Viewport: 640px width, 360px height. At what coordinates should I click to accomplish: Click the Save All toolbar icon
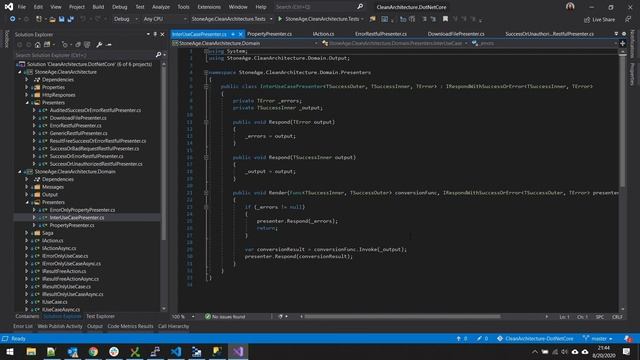(70, 19)
